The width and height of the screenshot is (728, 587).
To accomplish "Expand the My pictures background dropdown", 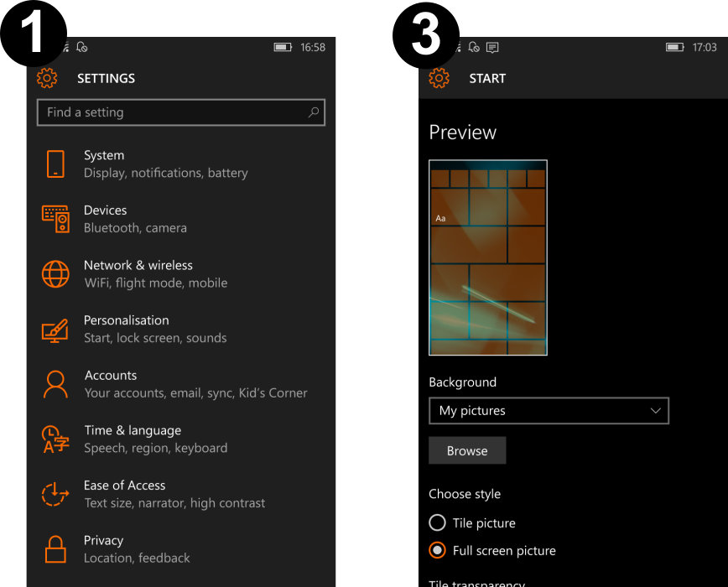I will click(x=549, y=411).
